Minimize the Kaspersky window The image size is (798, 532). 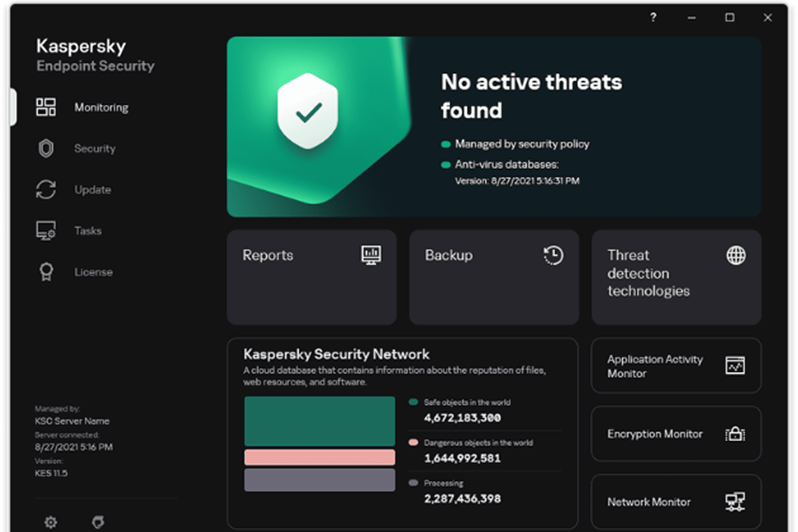point(691,17)
